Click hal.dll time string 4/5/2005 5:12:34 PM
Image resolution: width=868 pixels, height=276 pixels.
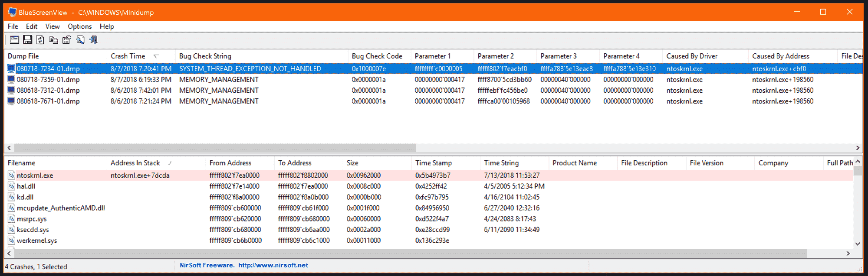click(x=514, y=186)
